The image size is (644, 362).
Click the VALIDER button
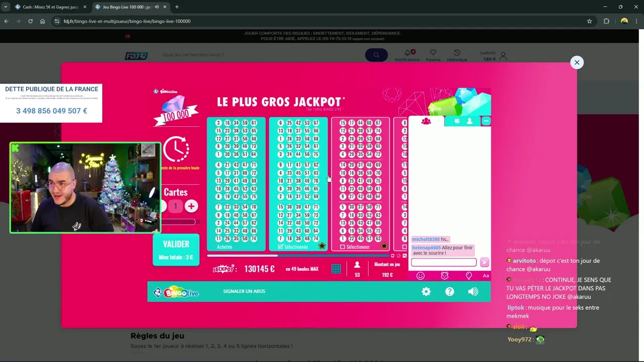click(x=176, y=249)
